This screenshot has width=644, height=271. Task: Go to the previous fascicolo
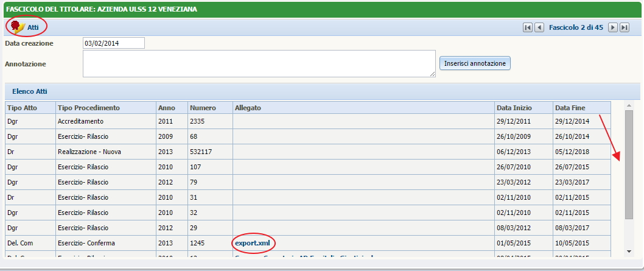[x=539, y=27]
